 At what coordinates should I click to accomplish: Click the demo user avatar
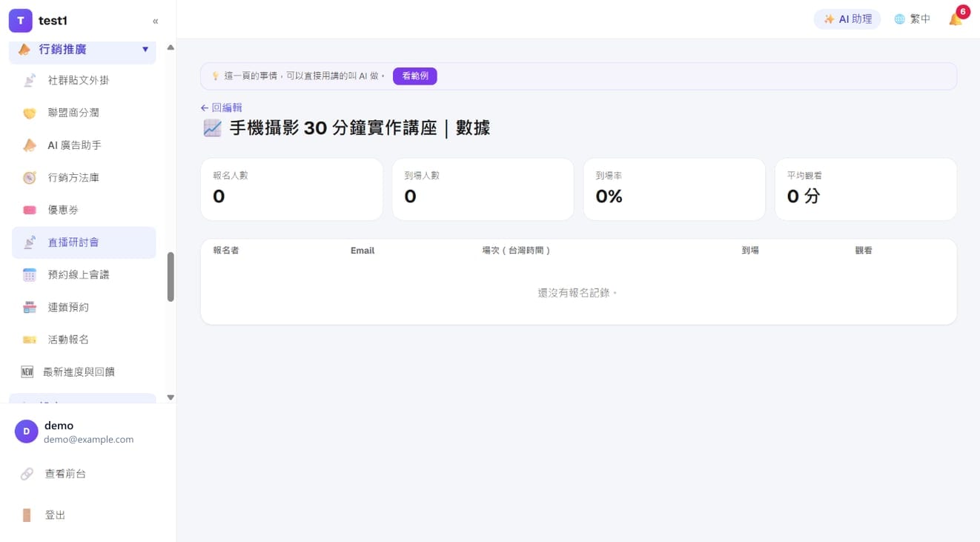click(27, 432)
